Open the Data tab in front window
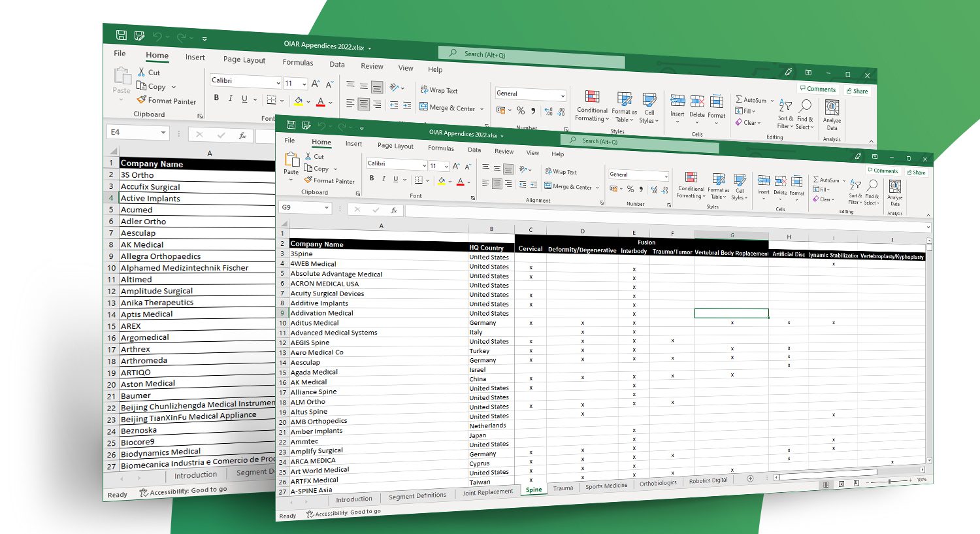Image resolution: width=980 pixels, height=534 pixels. click(474, 150)
